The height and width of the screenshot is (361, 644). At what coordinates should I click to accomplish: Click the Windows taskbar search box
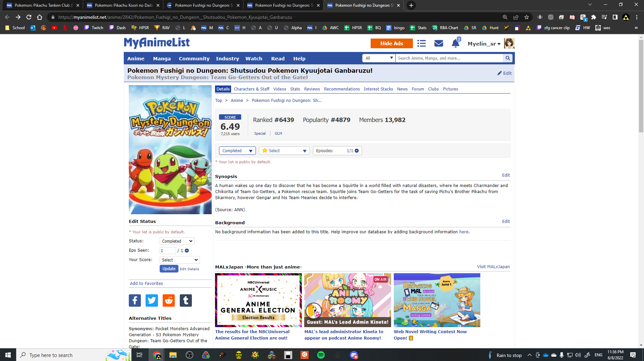pyautogui.click(x=74, y=355)
